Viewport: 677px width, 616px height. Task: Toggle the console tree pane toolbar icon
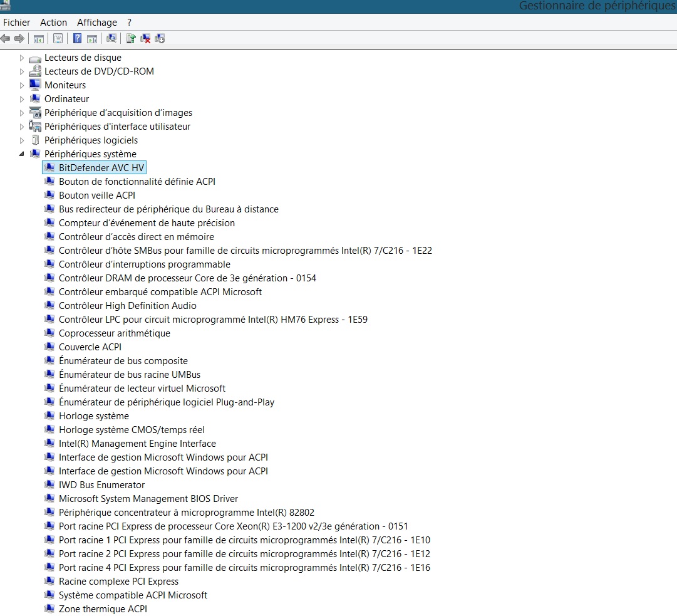39,39
